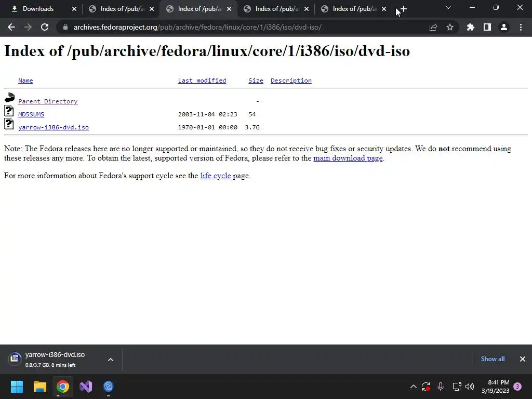The height and width of the screenshot is (399, 532).
Task: Open the blue globe taskbar app
Action: point(109,387)
